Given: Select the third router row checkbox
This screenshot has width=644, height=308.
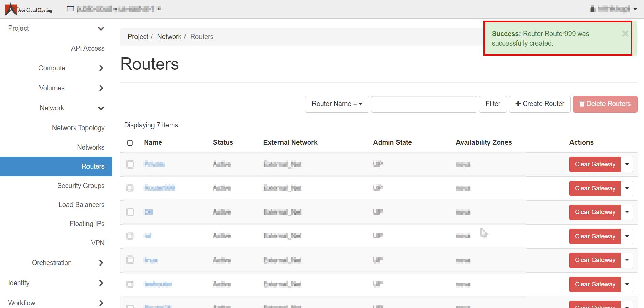Looking at the screenshot, I should [x=130, y=212].
